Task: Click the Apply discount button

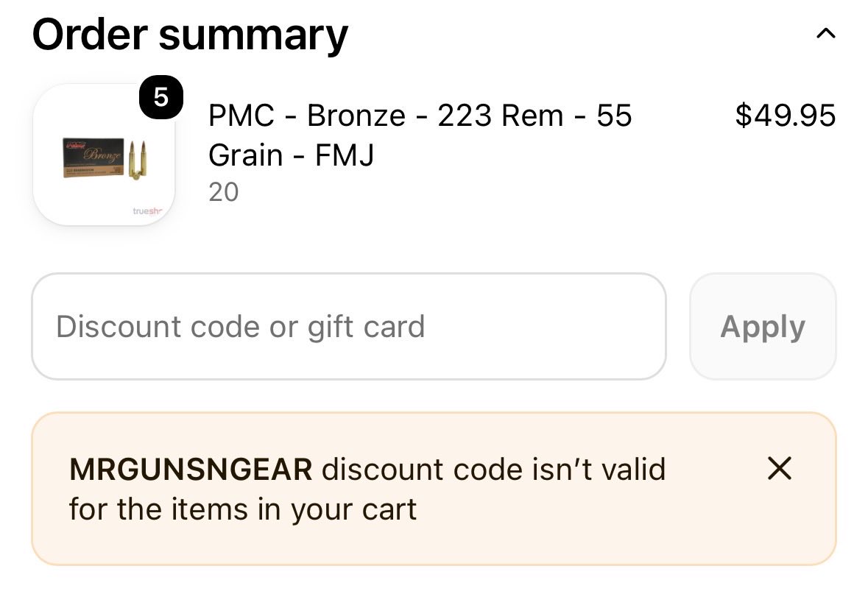Action: [x=762, y=326]
